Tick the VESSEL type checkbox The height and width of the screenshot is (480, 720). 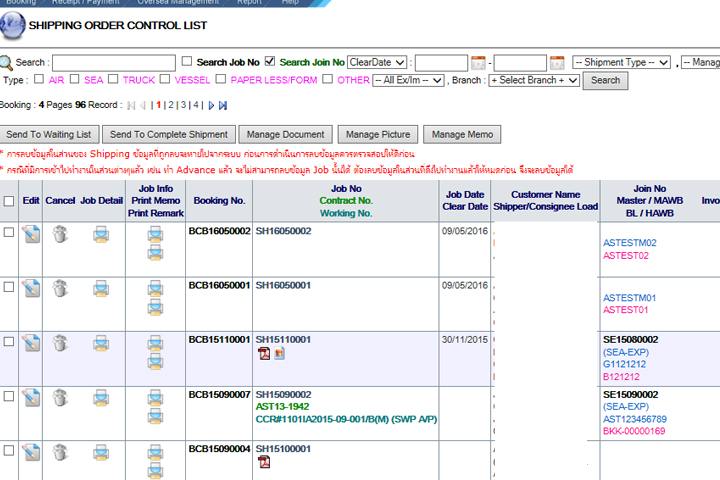tap(165, 79)
